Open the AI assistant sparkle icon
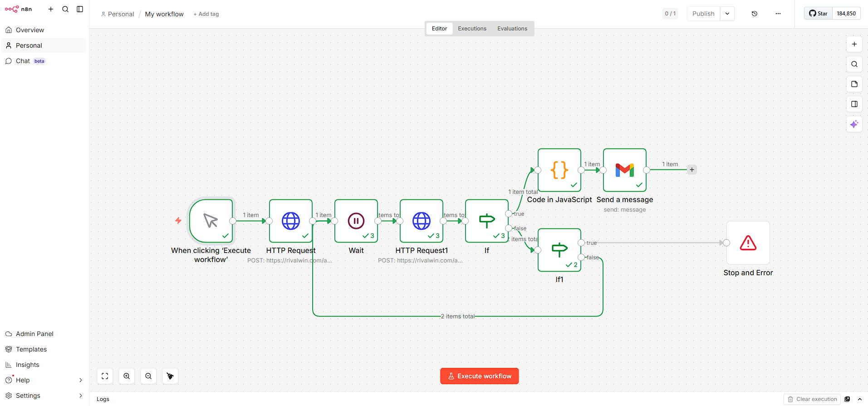This screenshot has height=406, width=868. (x=854, y=124)
